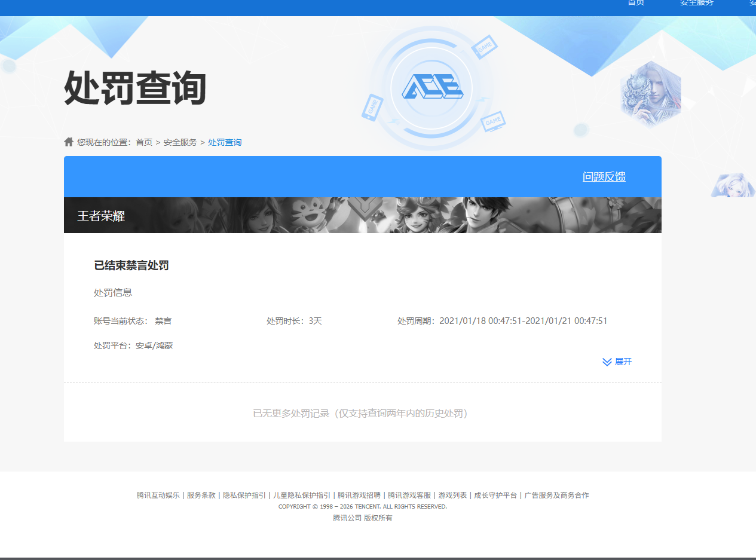
Task: Expand the 展开 section for punishment details
Action: pos(622,362)
